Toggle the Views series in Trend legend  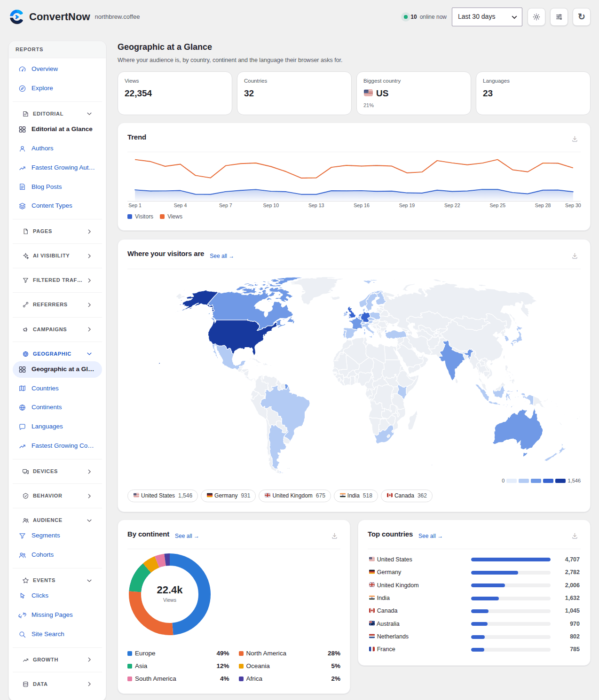pyautogui.click(x=171, y=217)
